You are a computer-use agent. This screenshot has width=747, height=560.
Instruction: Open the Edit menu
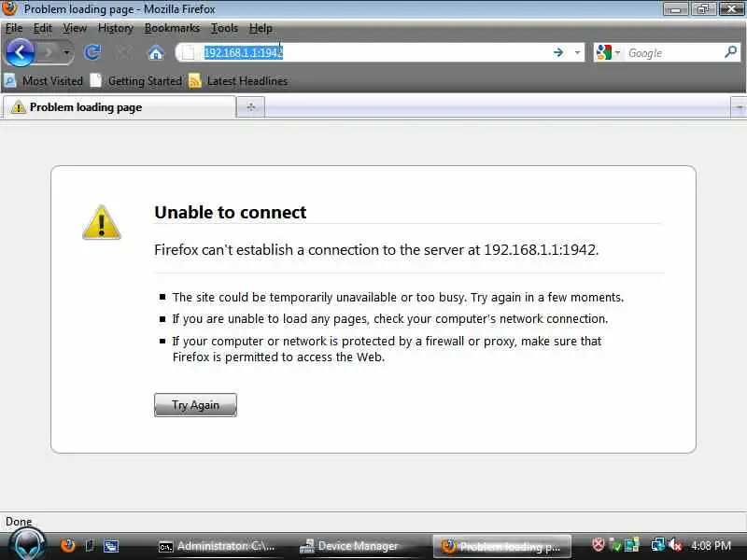[42, 28]
